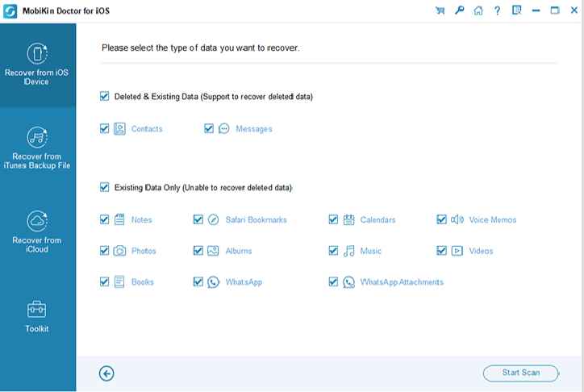Click the Contacts icon
584x392 pixels.
[x=119, y=128]
